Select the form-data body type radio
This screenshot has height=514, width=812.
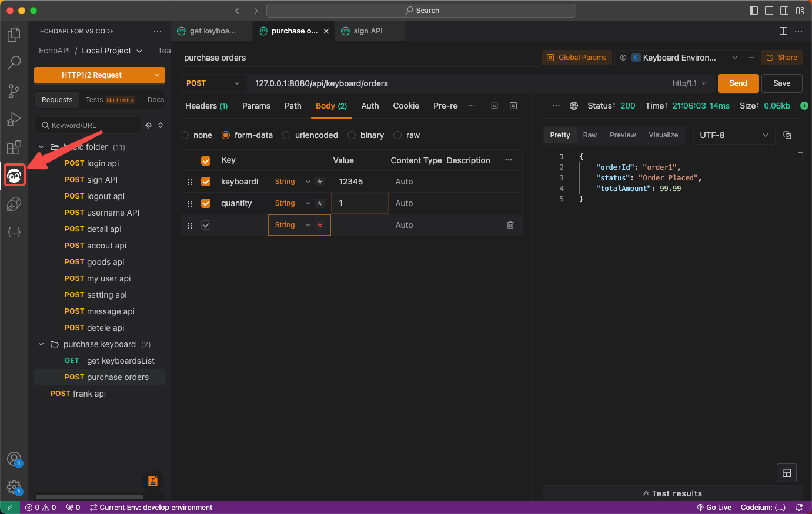[x=226, y=135]
